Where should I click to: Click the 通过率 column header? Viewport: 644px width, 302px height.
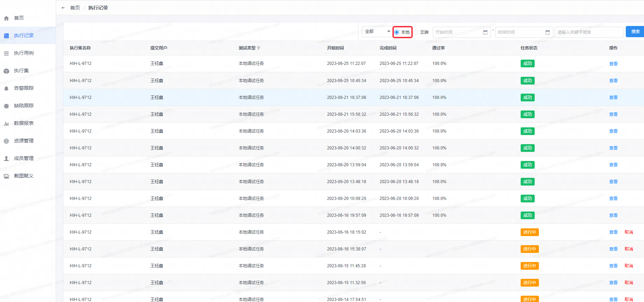(x=438, y=48)
